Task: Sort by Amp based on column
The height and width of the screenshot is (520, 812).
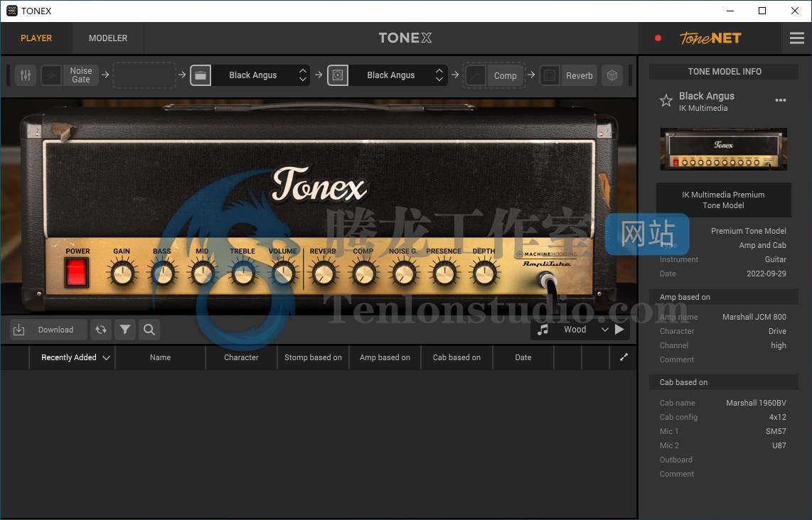Action: click(385, 357)
